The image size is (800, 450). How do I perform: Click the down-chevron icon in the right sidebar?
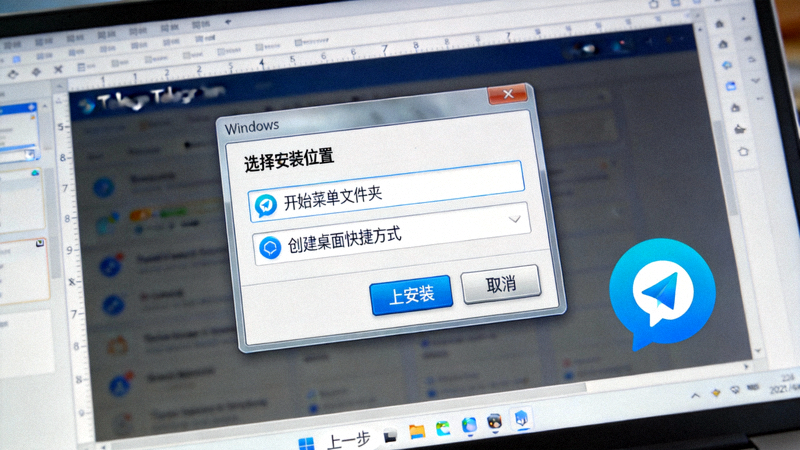click(756, 81)
